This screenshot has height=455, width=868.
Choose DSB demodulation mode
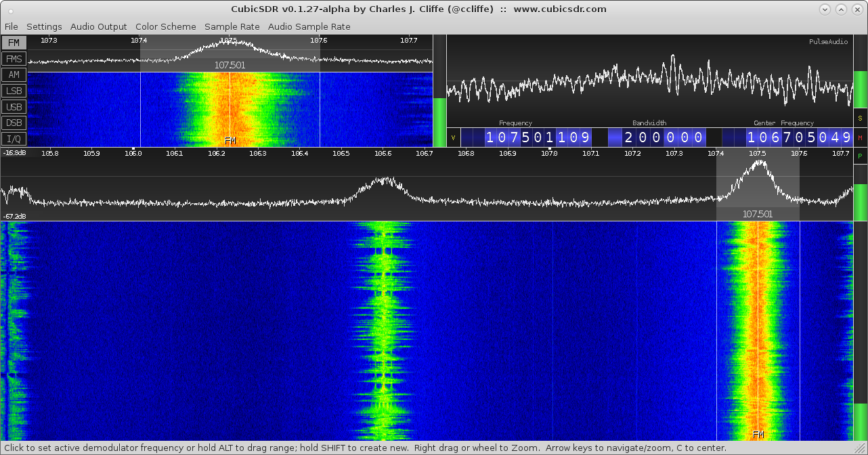(14, 123)
